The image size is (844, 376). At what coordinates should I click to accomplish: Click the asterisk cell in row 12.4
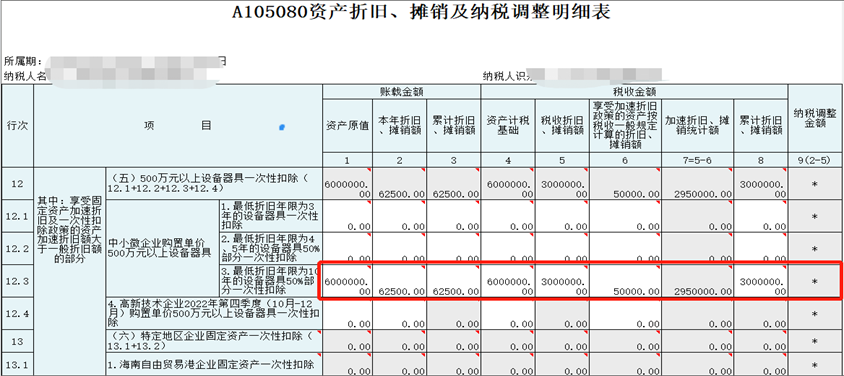coord(815,314)
